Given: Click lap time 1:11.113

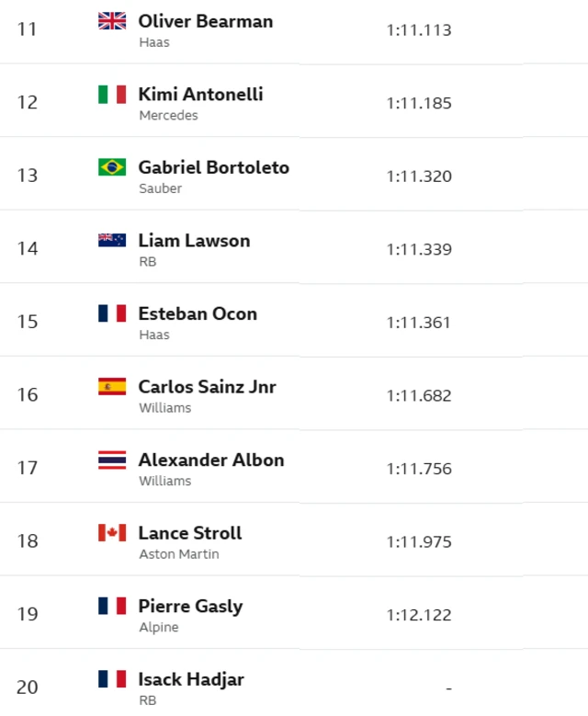Looking at the screenshot, I should point(419,29).
